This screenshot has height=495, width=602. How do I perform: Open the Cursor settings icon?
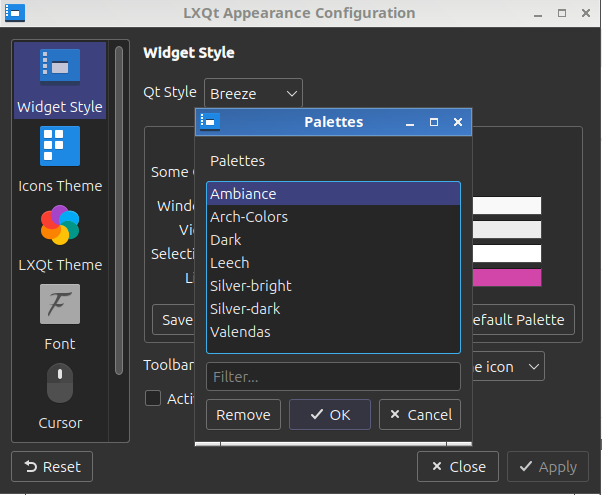click(x=60, y=383)
